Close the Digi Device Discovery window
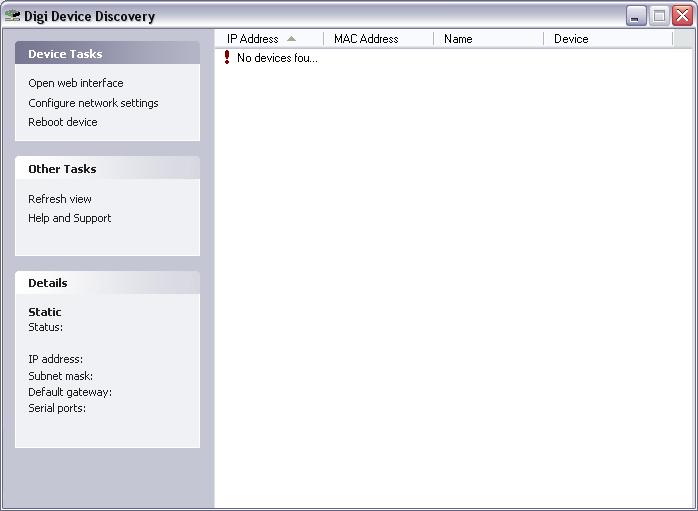Image resolution: width=698 pixels, height=511 pixels. (x=682, y=16)
